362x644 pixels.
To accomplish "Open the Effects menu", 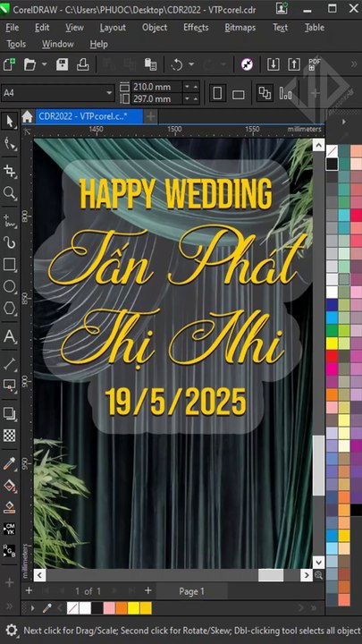I will (x=196, y=28).
